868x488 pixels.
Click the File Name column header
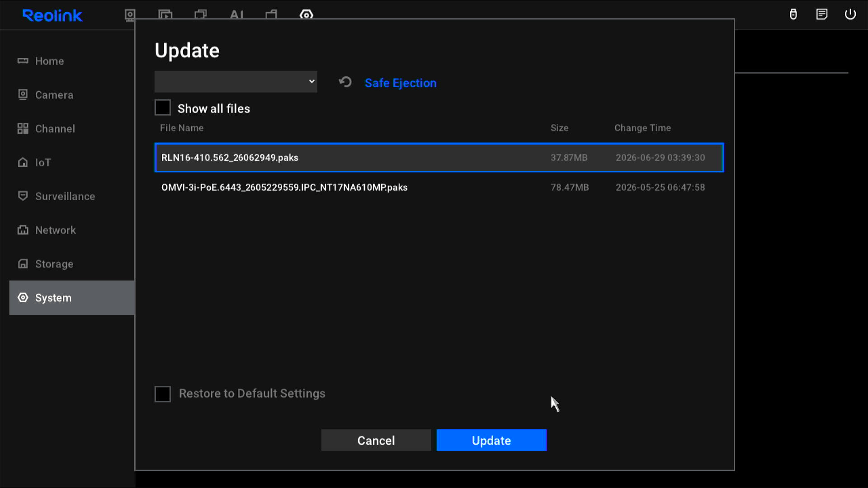182,128
